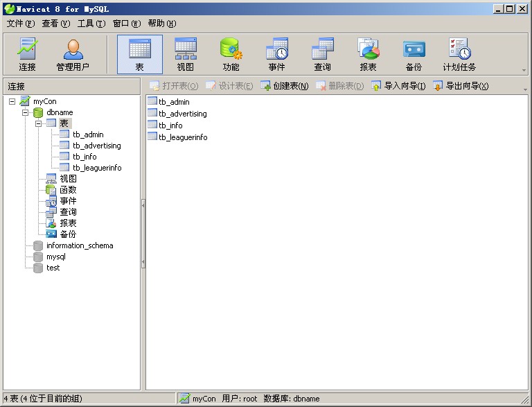The height and width of the screenshot is (407, 532).
Task: Open 报表 (Report) in main toolbar
Action: tap(368, 54)
